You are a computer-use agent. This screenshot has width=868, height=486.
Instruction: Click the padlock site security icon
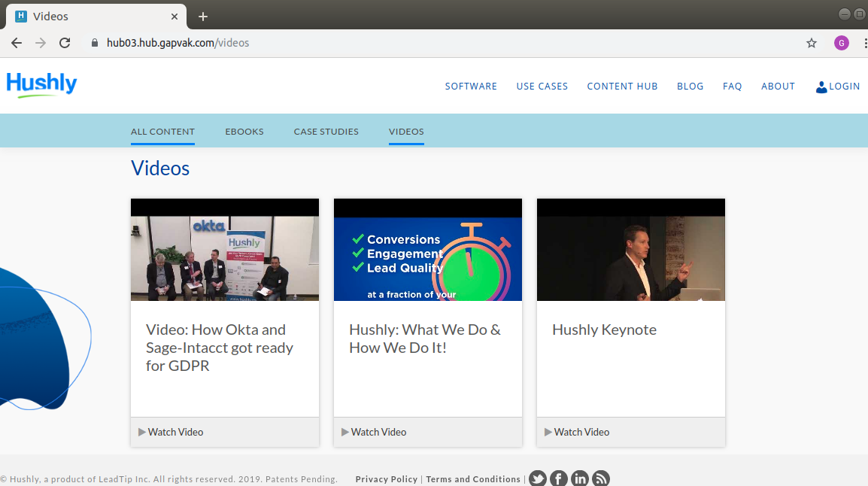pos(95,43)
